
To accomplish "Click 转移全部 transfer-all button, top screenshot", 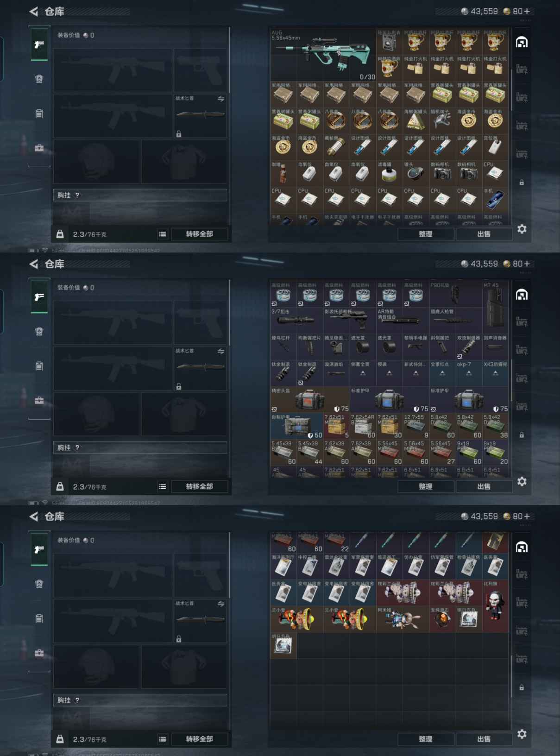I will [x=200, y=234].
